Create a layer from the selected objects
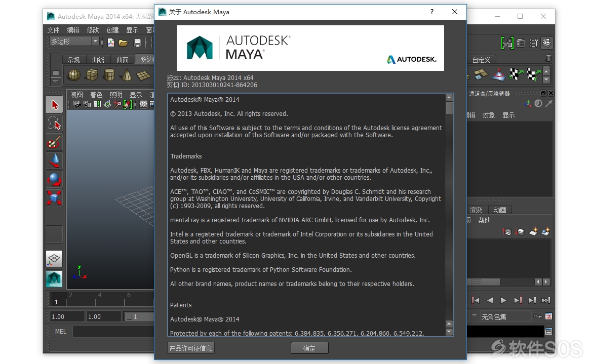This screenshot has height=364, width=591. click(x=545, y=232)
